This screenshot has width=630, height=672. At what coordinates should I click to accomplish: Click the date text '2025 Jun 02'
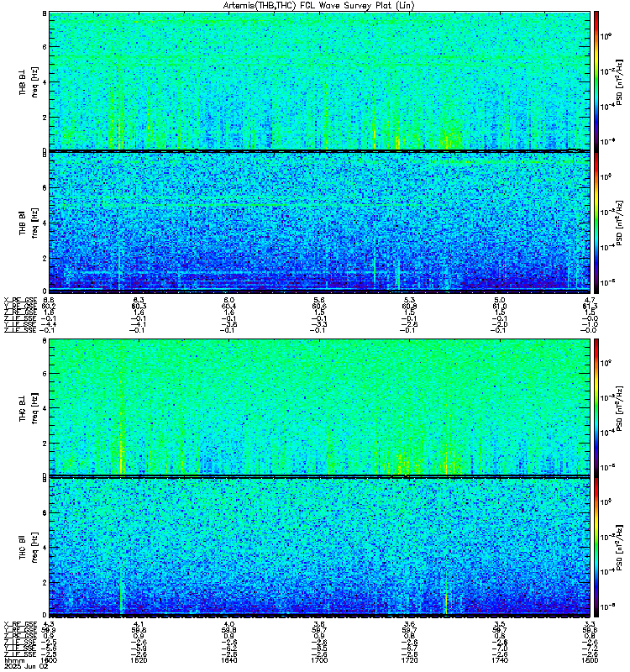(x=26, y=666)
